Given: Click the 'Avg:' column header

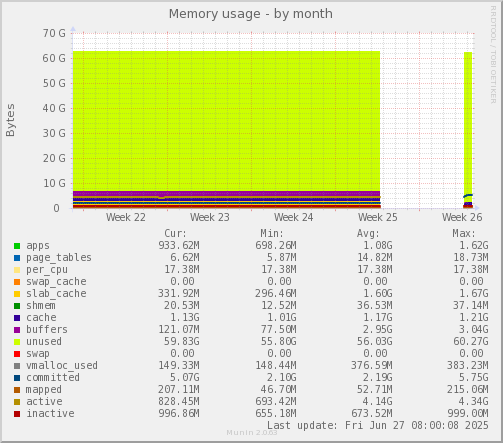Looking at the screenshot, I should click(x=368, y=233).
